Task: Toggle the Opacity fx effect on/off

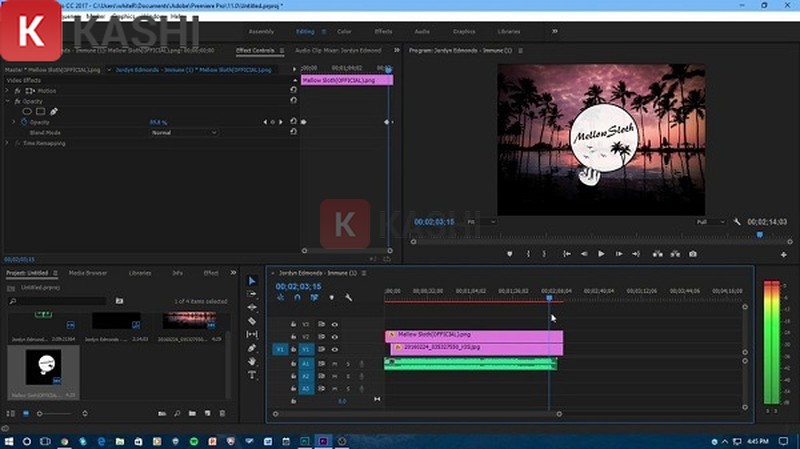Action: (x=17, y=101)
